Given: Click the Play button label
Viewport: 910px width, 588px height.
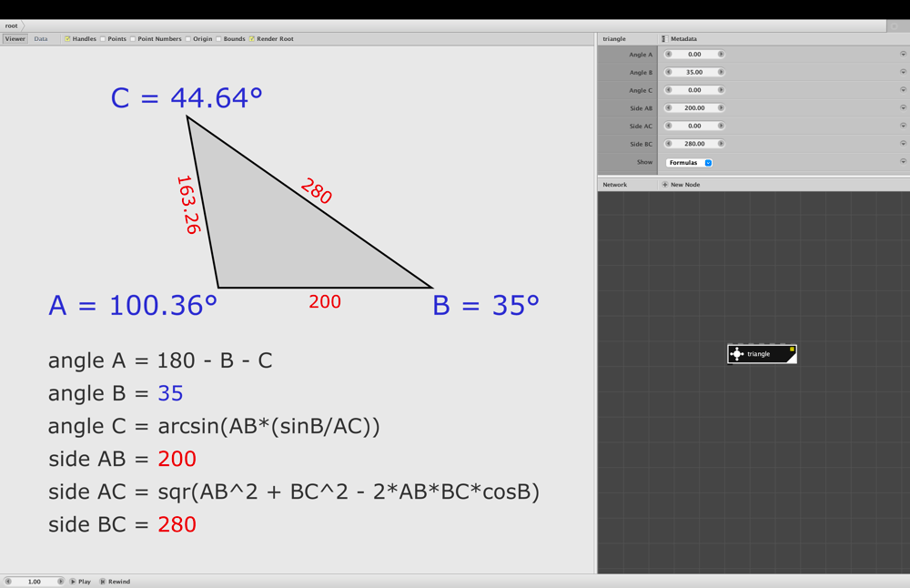Looking at the screenshot, I should coord(85,581).
